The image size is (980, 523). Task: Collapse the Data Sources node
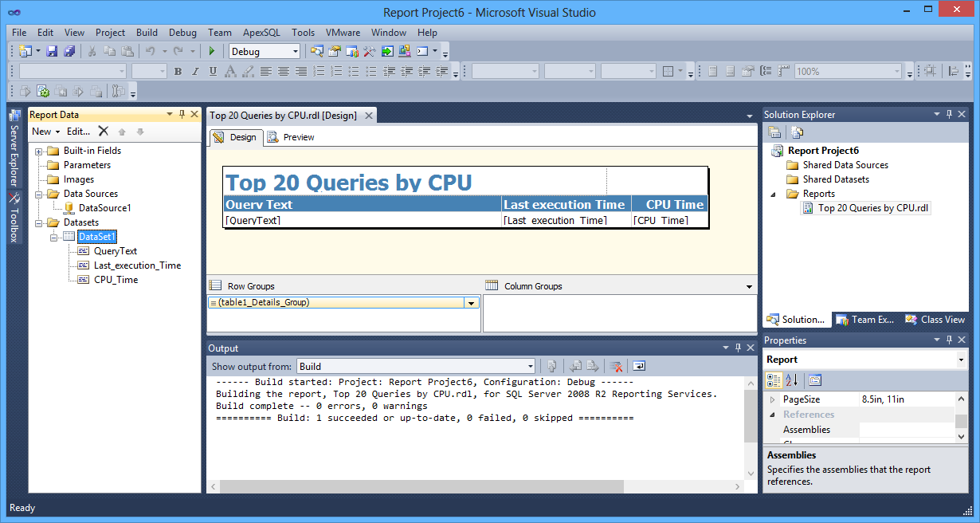click(39, 194)
